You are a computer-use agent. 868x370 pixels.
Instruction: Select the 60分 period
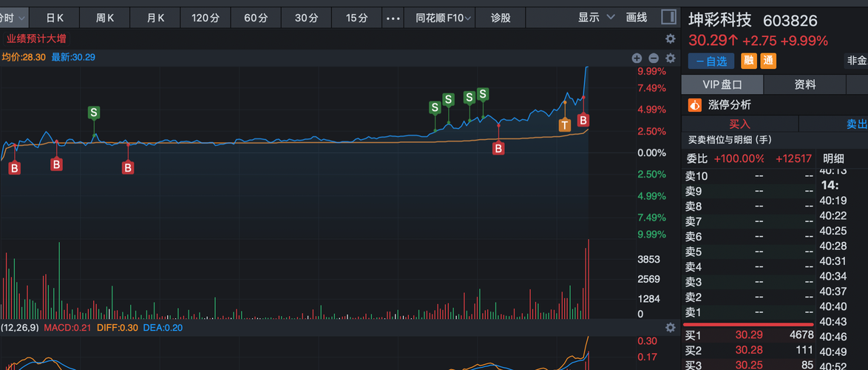tap(256, 18)
